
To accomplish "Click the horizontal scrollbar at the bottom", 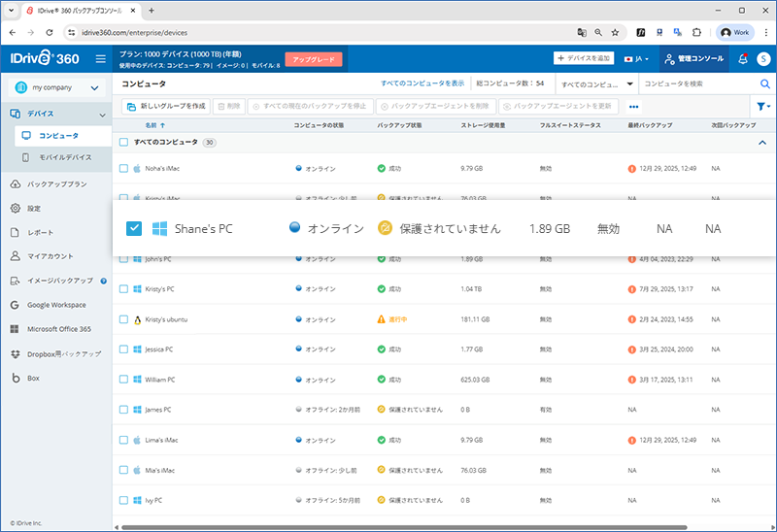I will coord(388,527).
